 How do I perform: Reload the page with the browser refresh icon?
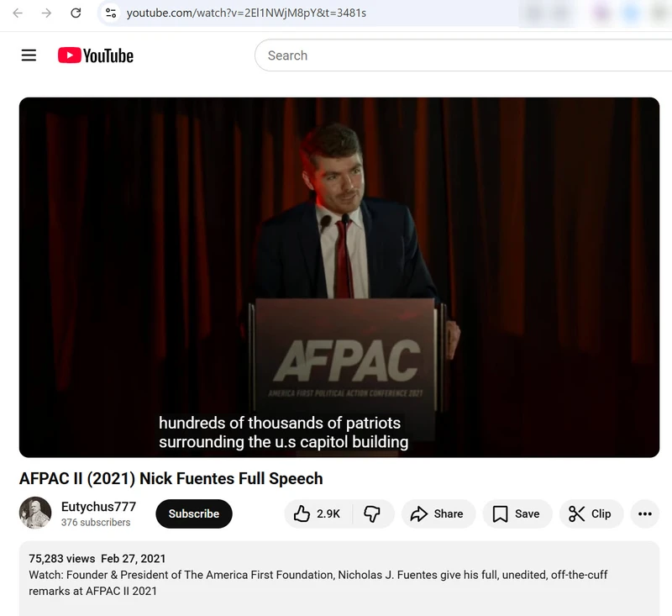76,13
